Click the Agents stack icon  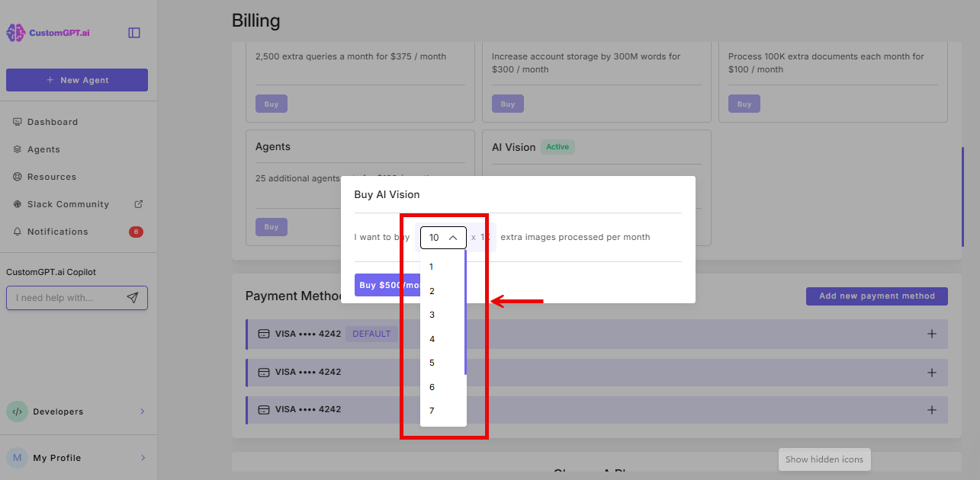click(x=17, y=149)
